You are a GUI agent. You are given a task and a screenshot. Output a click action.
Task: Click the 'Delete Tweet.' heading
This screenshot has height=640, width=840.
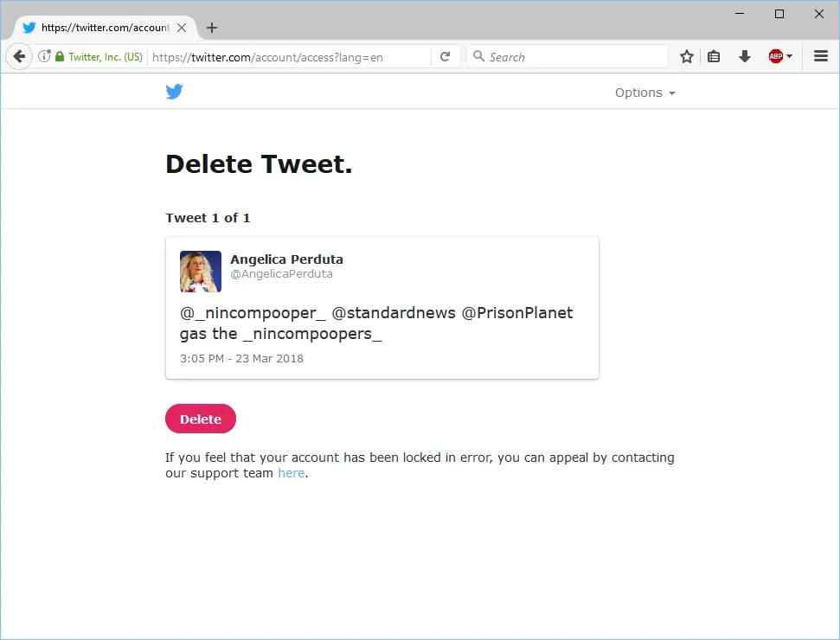[x=259, y=163]
